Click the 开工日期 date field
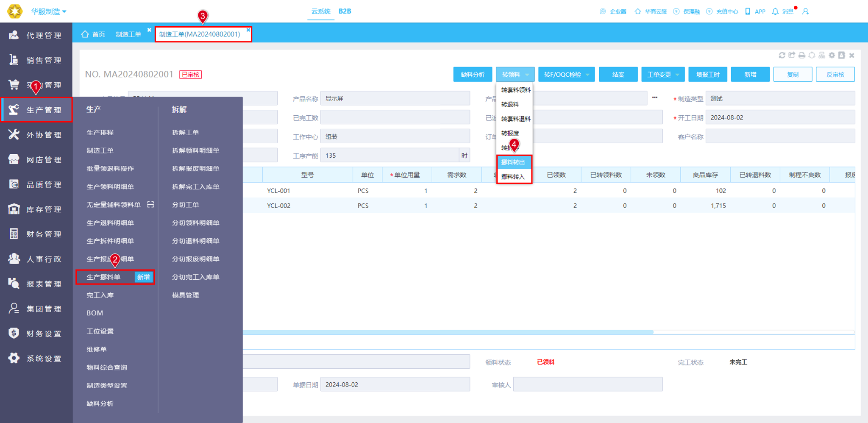 click(x=780, y=117)
